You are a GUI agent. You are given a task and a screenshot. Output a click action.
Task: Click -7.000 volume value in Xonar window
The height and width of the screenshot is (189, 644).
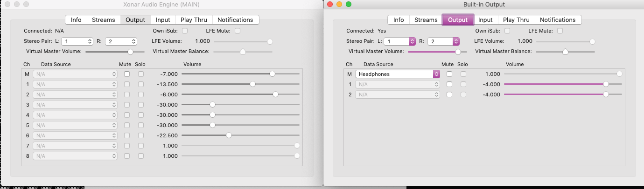coord(168,74)
